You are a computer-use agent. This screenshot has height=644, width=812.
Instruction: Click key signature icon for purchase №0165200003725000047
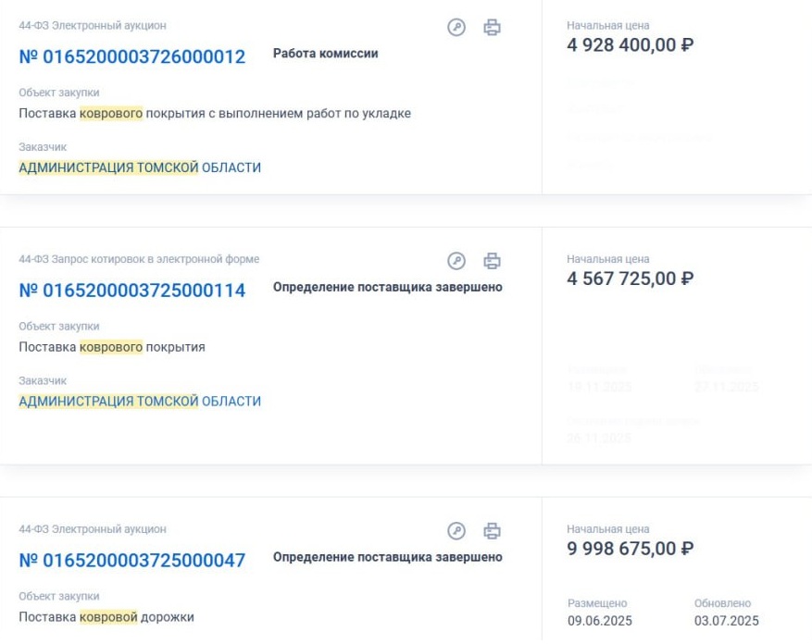point(456,531)
